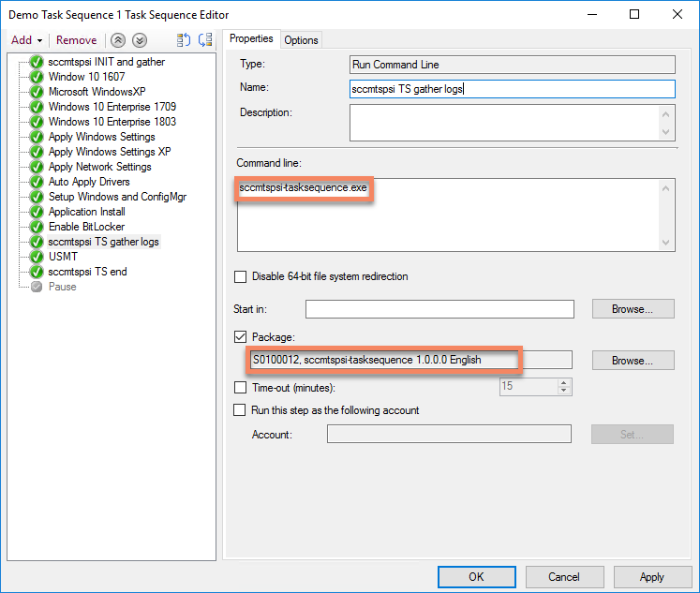Click the green check icon beside USMT
The image size is (700, 593).
coord(37,257)
